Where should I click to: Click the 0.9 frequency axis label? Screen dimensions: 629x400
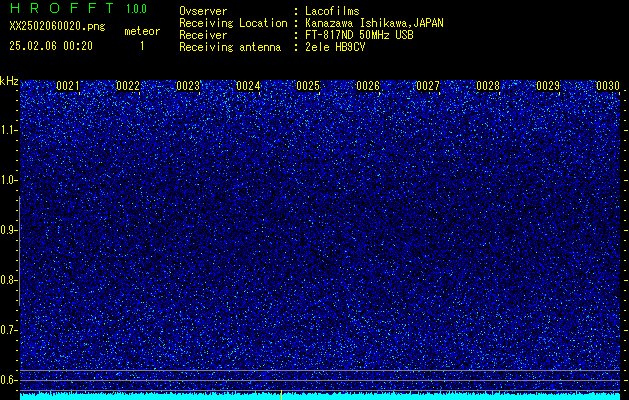click(8, 230)
